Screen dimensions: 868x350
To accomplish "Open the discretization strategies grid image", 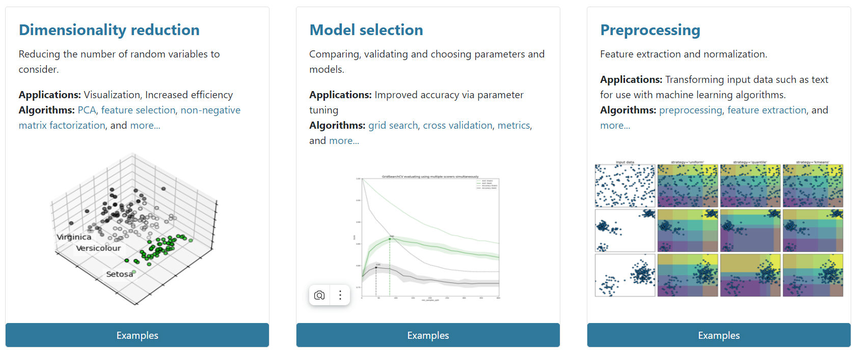I will 719,228.
